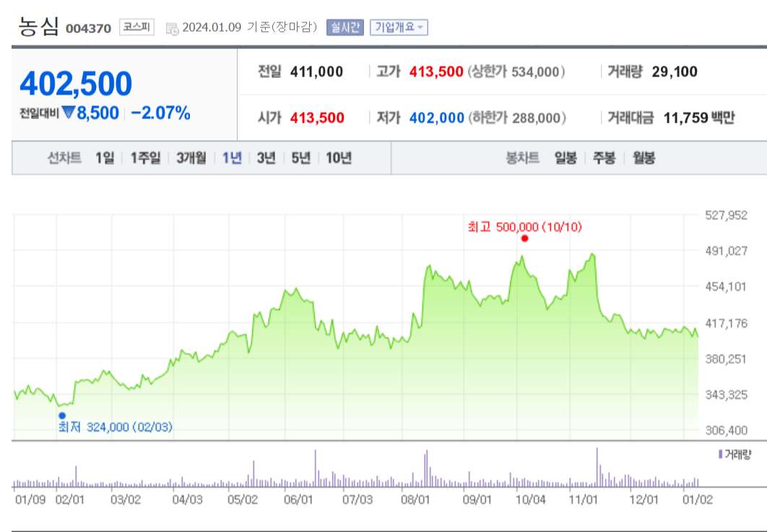Screen dimensions: 767x532
Task: Click the blue 최저 324,000 marker dot
Action: (x=62, y=416)
